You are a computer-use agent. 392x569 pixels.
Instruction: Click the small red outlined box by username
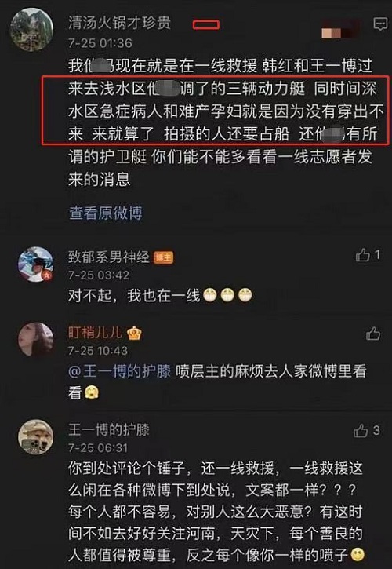point(206,24)
